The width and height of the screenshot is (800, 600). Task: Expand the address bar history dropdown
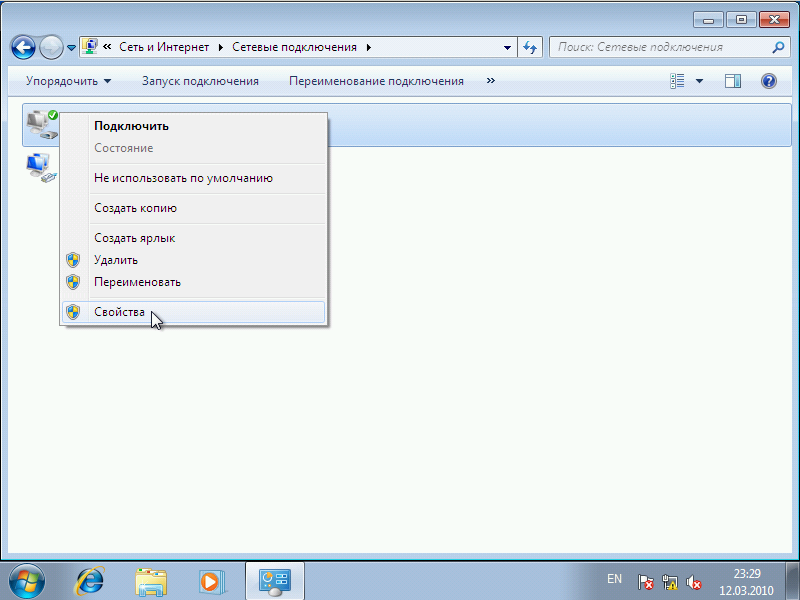(508, 47)
